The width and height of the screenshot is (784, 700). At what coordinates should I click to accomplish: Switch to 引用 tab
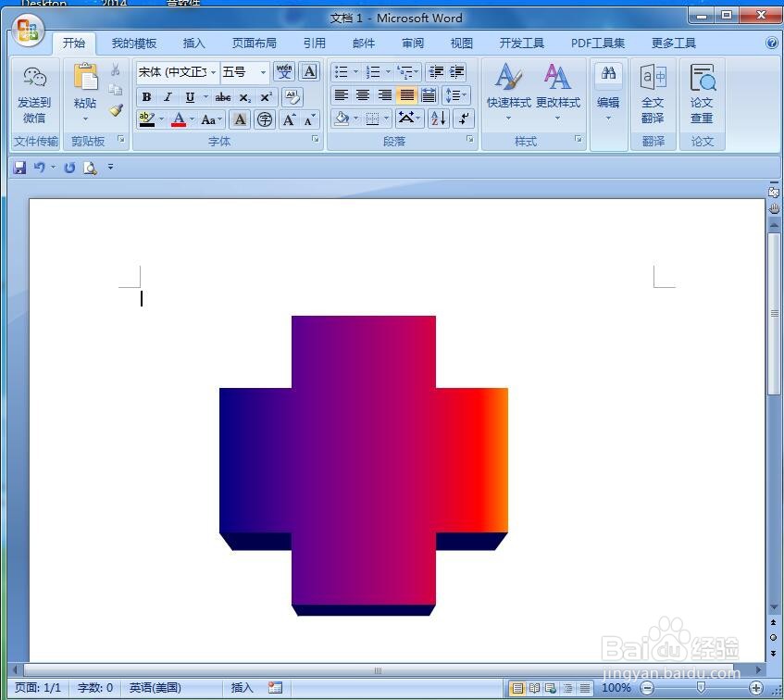pos(315,44)
